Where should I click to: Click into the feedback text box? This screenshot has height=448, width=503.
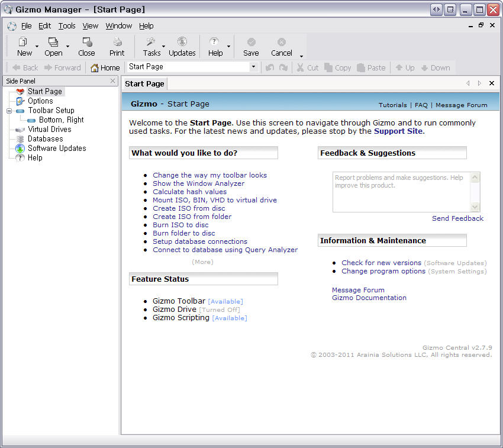[x=401, y=191]
